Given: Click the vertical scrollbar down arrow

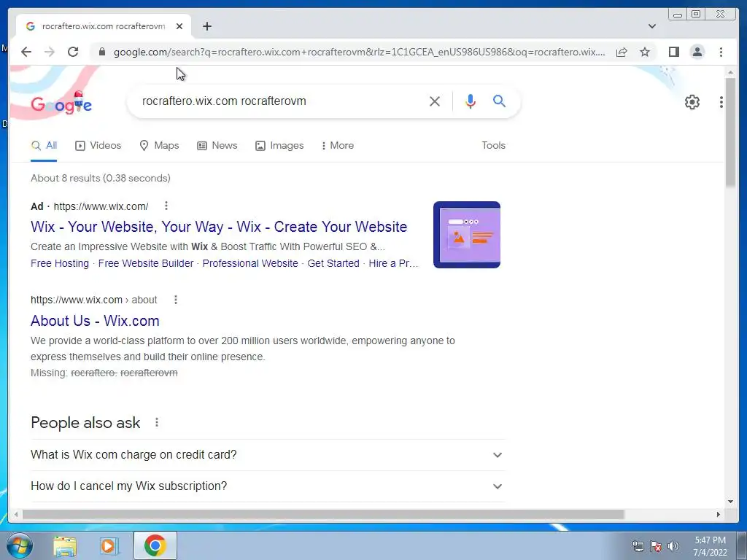Looking at the screenshot, I should [x=730, y=502].
